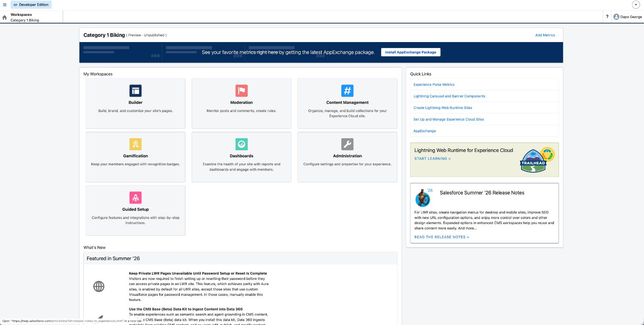644x325 pixels.
Task: Click Install AppExchange Package button
Action: 410,52
